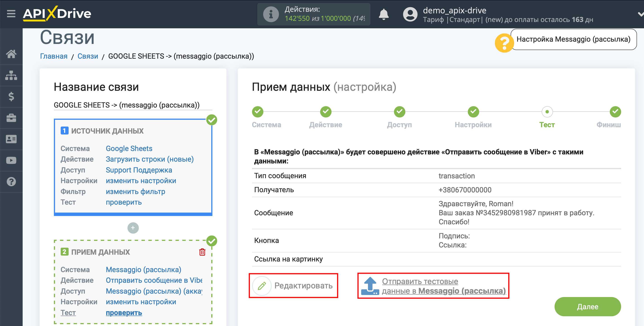This screenshot has width=644, height=326.
Task: Click the receiver block green checkmark
Action: pyautogui.click(x=212, y=241)
